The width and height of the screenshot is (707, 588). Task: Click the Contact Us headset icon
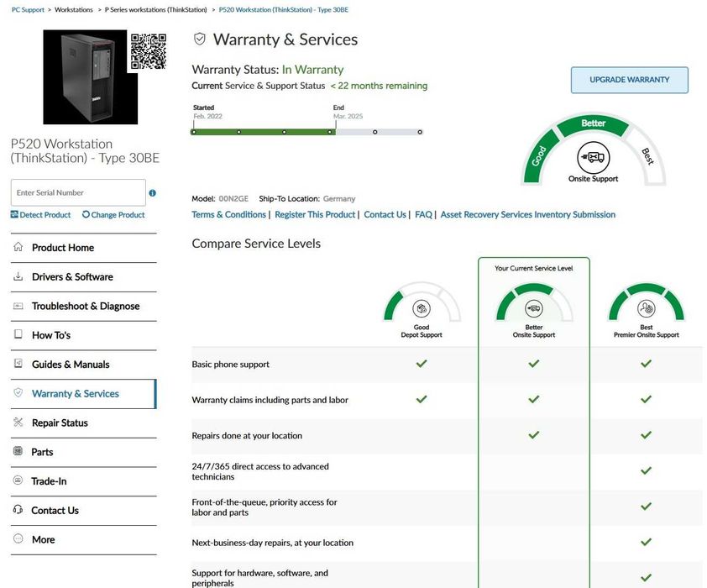pyautogui.click(x=18, y=510)
